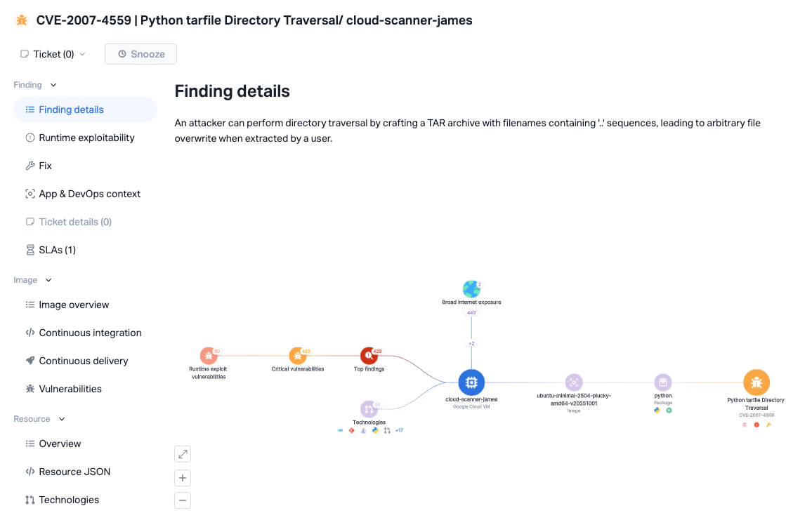Open the Ticket (0) dropdown
812x513 pixels.
click(53, 54)
